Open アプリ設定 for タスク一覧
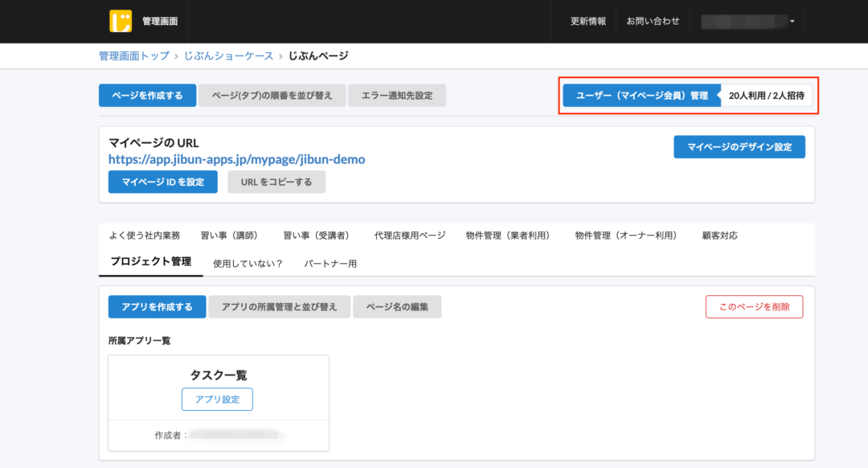Screen dimensions: 868x468 pyautogui.click(x=217, y=399)
